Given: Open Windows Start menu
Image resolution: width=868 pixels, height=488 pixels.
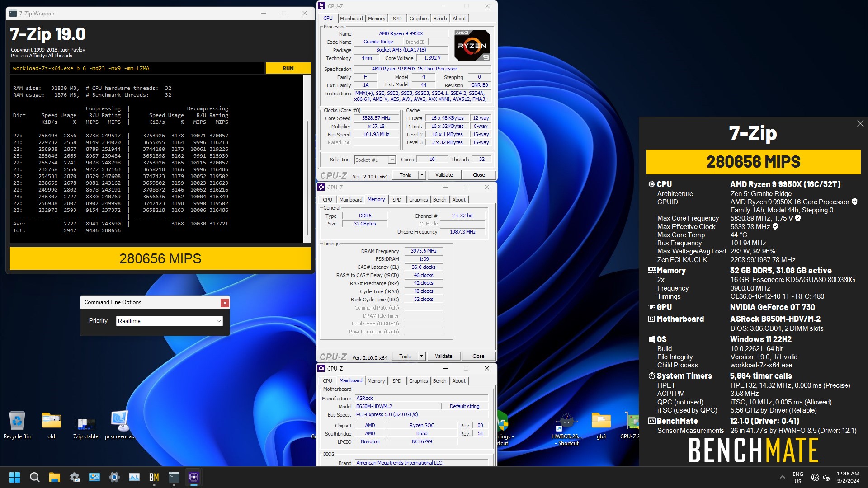Looking at the screenshot, I should tap(14, 477).
